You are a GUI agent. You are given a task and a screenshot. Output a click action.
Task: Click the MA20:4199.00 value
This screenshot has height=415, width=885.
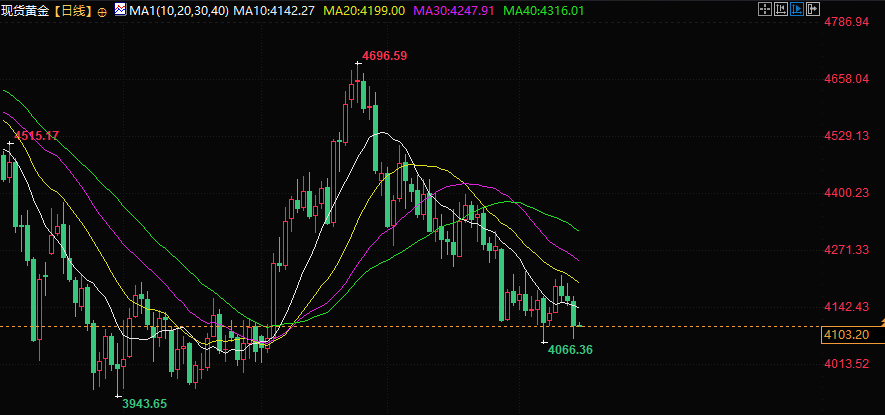point(365,11)
